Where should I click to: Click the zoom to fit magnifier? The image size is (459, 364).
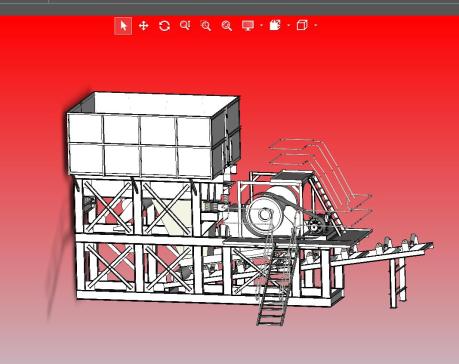point(227,26)
